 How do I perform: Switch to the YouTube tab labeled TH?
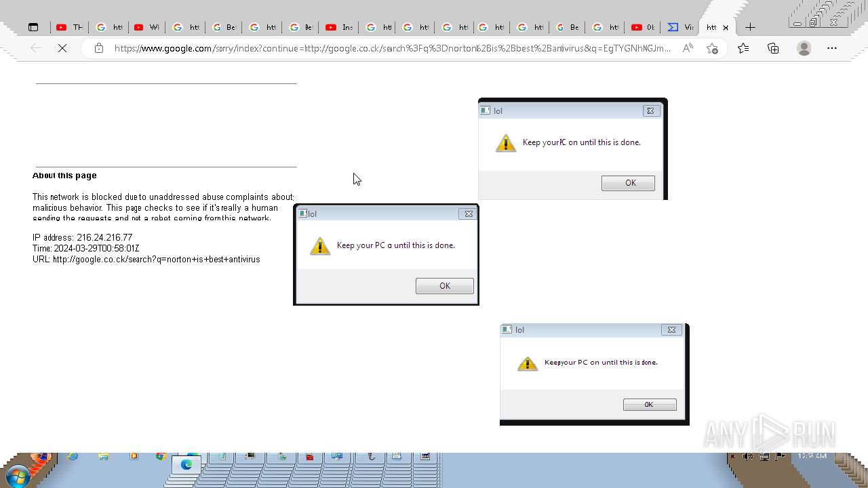69,27
